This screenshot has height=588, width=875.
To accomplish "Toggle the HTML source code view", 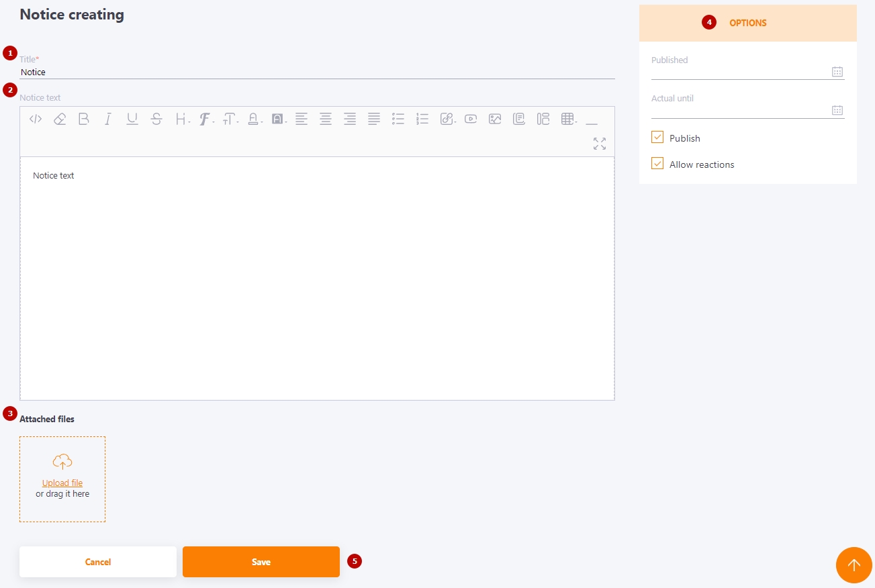I will [x=36, y=119].
